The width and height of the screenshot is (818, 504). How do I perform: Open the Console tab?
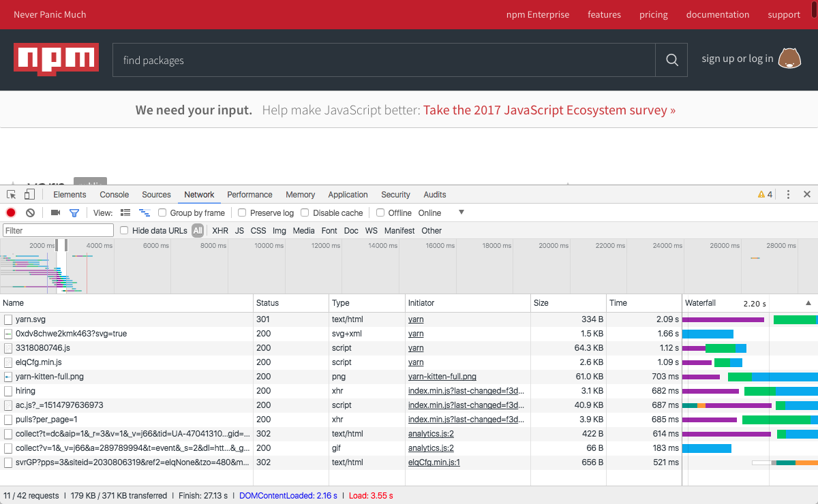coord(114,195)
